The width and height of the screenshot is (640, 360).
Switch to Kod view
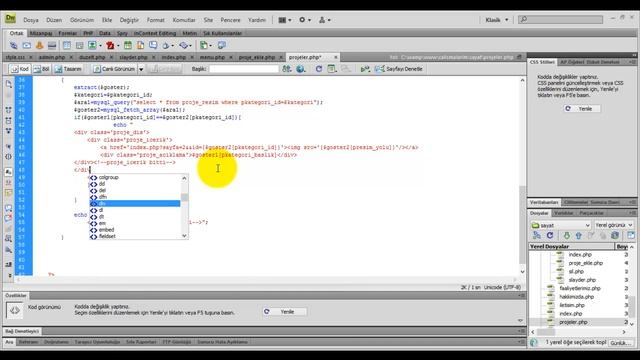(x=20, y=69)
